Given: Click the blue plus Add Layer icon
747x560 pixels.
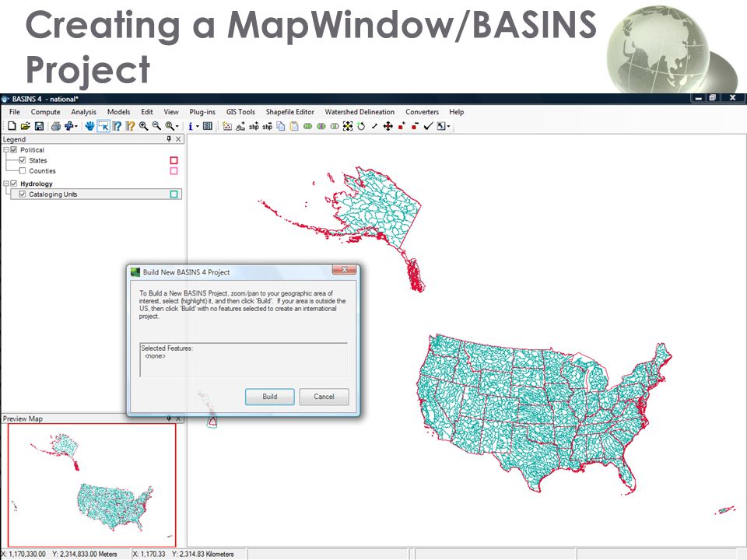Looking at the screenshot, I should click(69, 126).
